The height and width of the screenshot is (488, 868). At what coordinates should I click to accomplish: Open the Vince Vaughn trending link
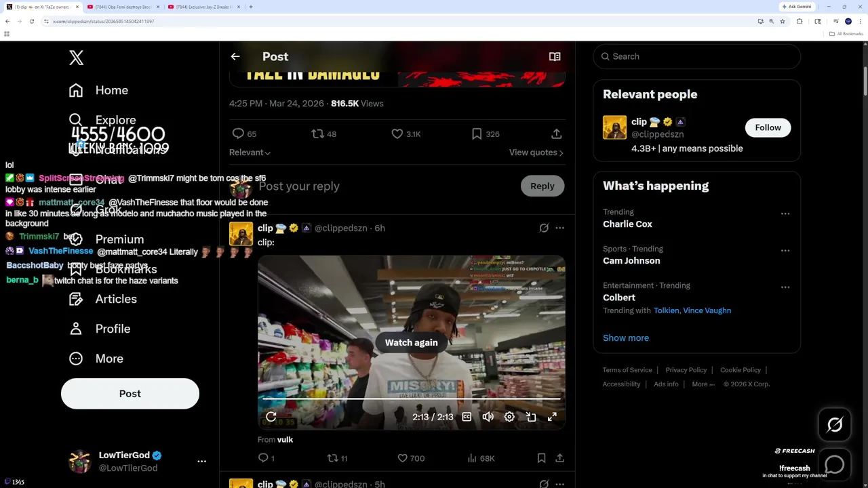pos(707,310)
